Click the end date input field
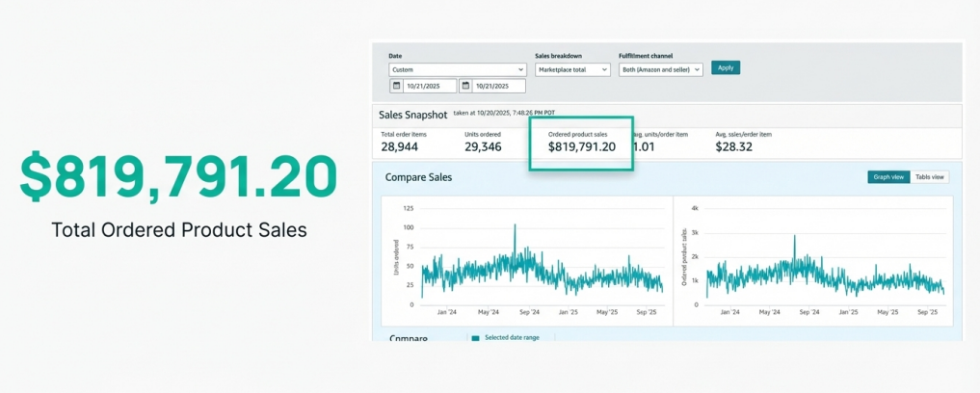 [x=498, y=86]
